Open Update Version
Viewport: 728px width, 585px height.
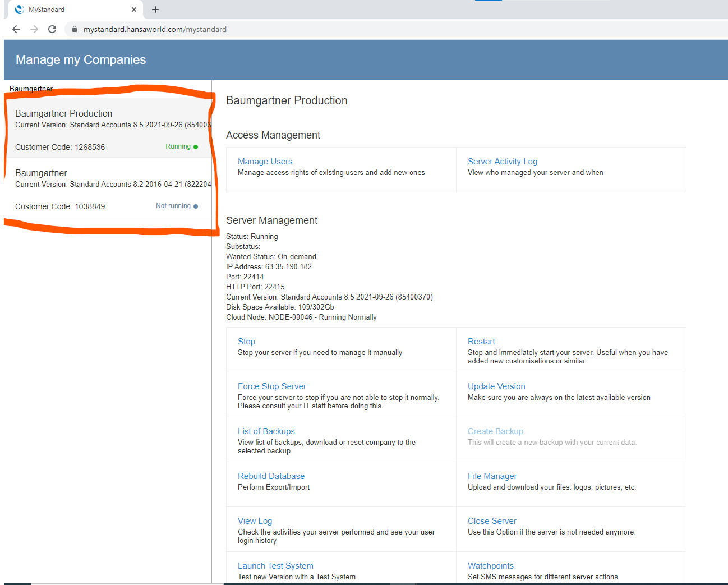(x=496, y=386)
